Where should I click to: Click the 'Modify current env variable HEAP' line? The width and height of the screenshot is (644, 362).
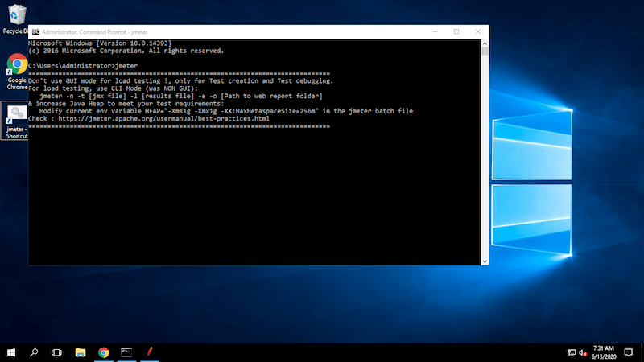(226, 111)
